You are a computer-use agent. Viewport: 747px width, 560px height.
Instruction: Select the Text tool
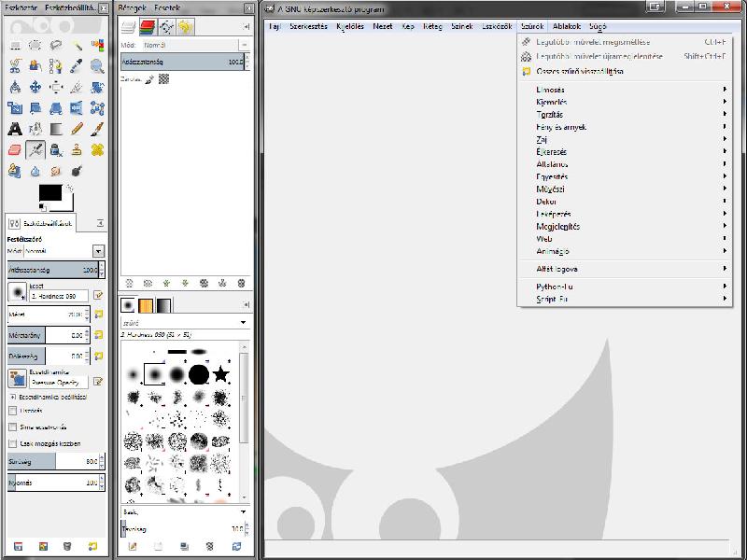pos(15,129)
